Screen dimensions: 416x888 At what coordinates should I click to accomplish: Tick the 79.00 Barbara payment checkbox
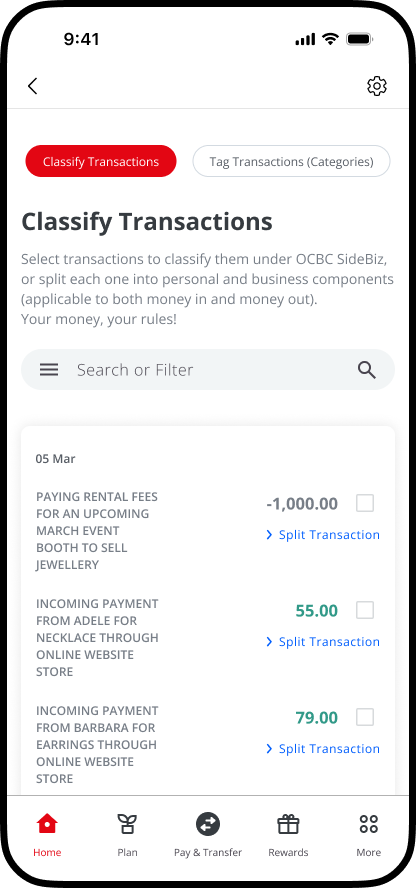point(364,717)
